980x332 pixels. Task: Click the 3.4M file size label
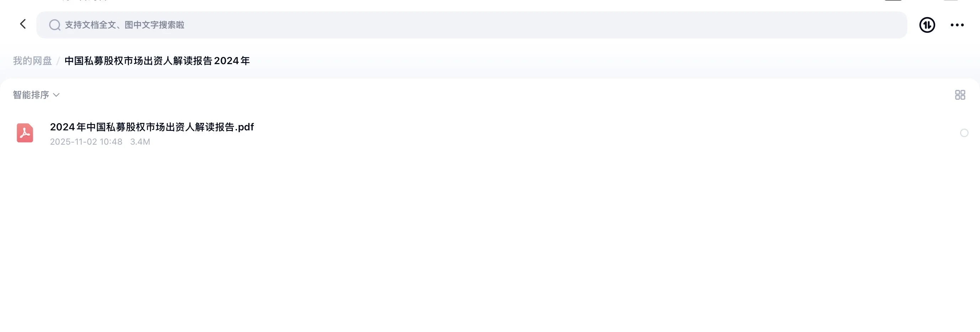[140, 142]
